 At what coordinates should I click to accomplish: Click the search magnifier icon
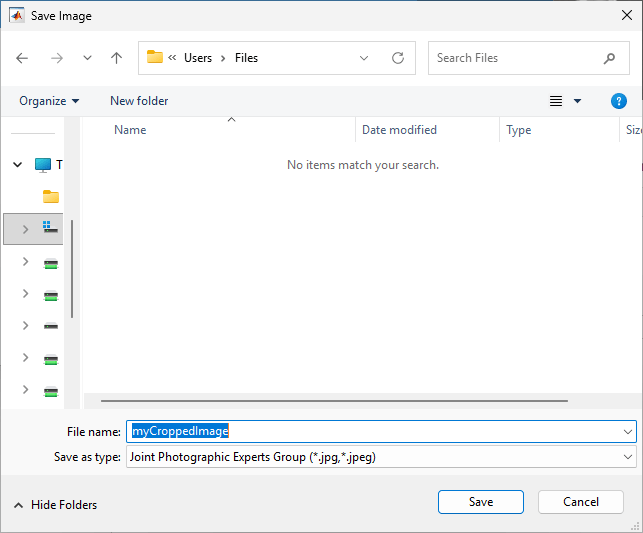click(610, 58)
